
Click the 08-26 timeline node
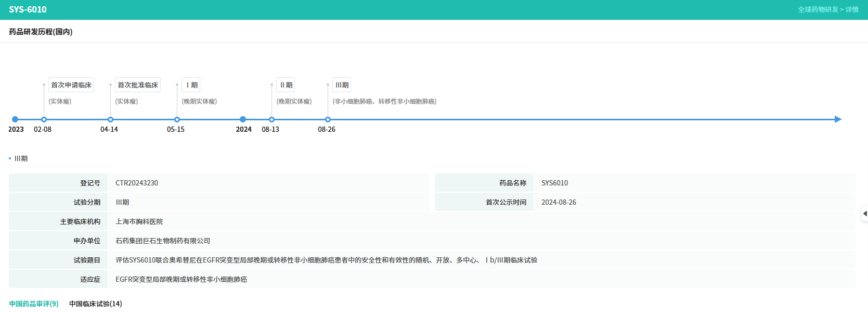tap(328, 119)
